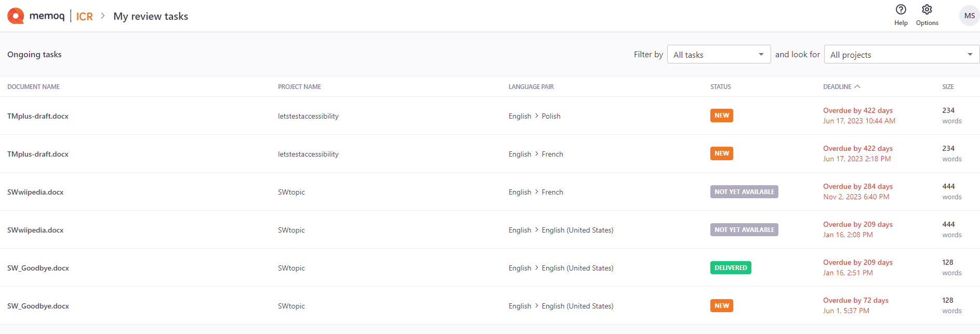Expand the All projects dropdown
980x334 pixels.
[902, 55]
